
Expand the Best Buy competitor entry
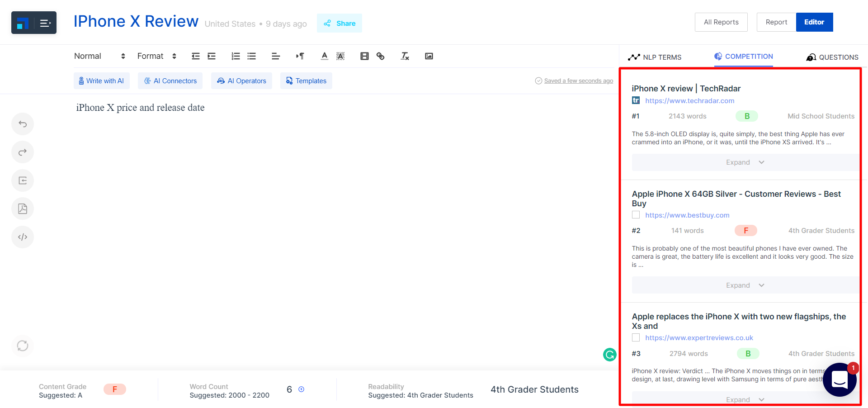point(745,285)
